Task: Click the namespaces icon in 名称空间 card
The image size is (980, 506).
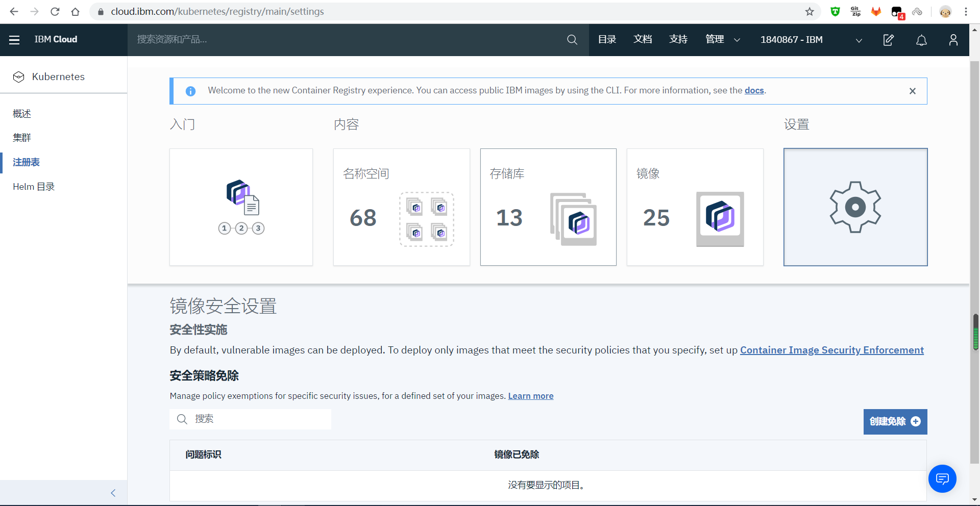Action: click(x=427, y=219)
